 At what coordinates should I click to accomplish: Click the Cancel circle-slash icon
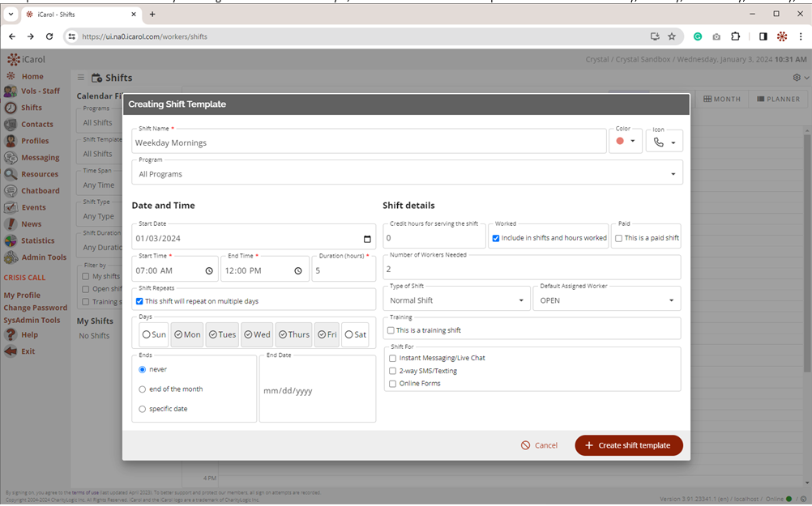pos(525,445)
